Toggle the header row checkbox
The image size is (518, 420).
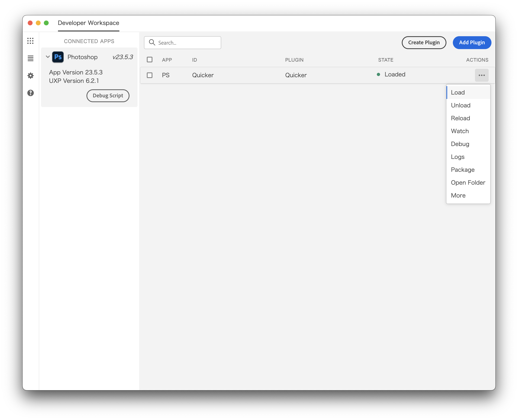pos(150,59)
